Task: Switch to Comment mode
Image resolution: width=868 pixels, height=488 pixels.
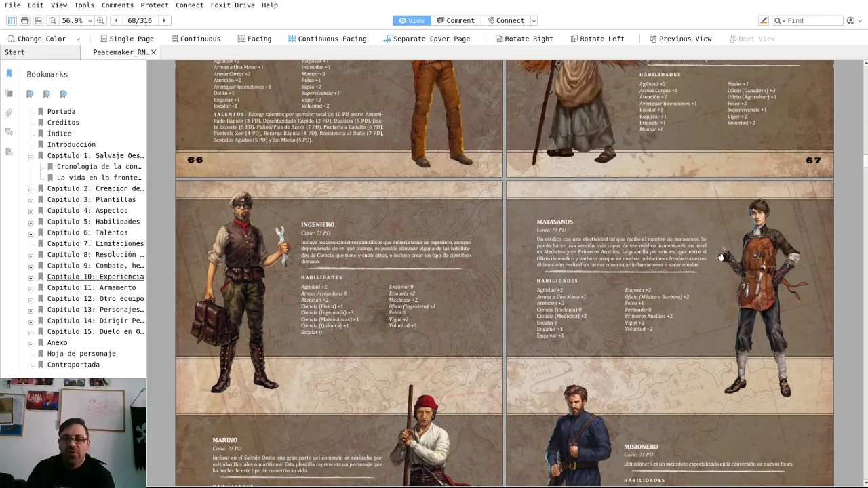Action: point(456,20)
